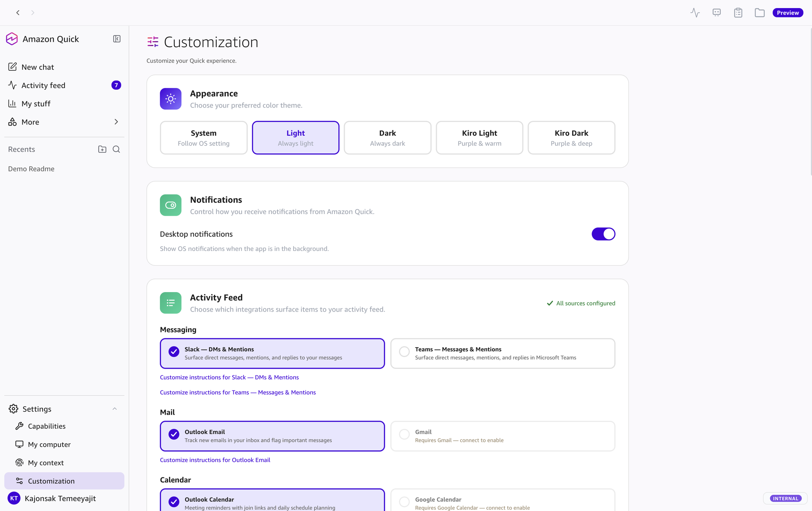
Task: Create new folder in Recents
Action: pyautogui.click(x=102, y=149)
